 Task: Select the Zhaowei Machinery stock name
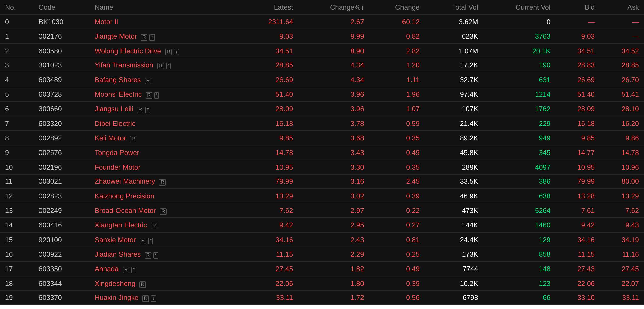125,181
